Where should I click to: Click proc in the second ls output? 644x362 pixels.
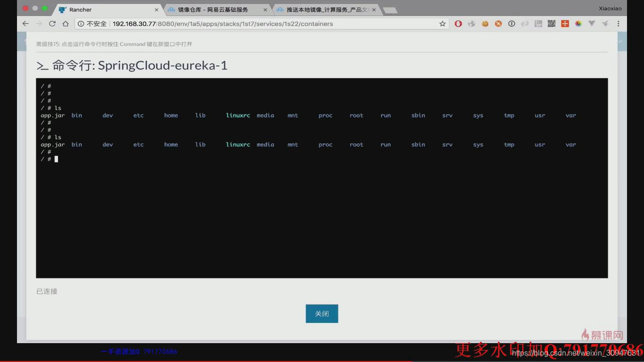(x=325, y=145)
